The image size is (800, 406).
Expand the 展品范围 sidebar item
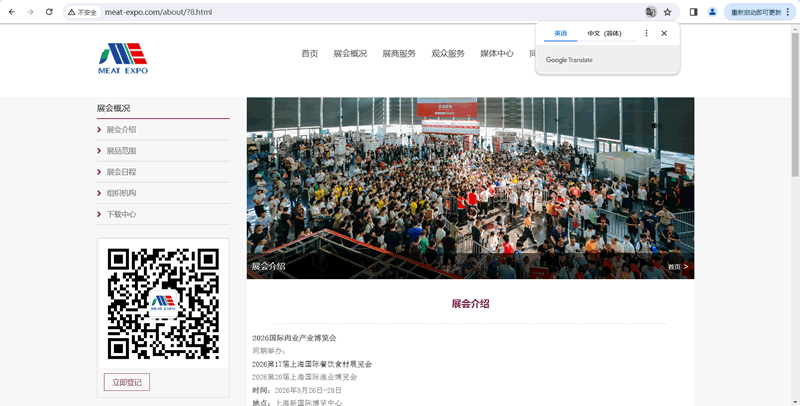point(121,151)
